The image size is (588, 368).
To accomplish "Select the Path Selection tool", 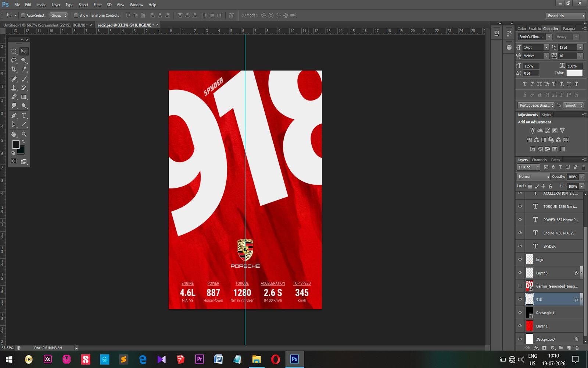I will tap(14, 125).
